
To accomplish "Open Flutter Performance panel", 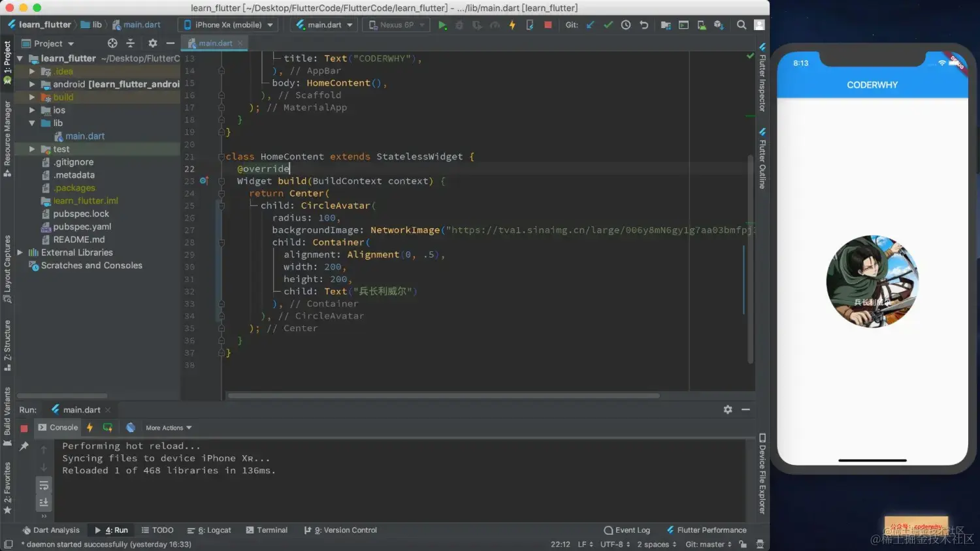I will click(706, 530).
